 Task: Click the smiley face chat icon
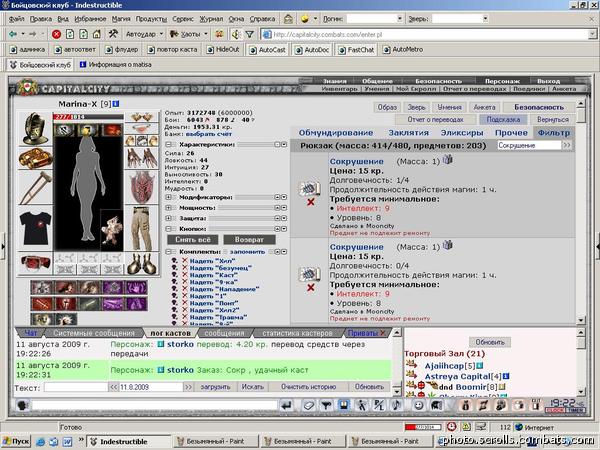point(419,405)
